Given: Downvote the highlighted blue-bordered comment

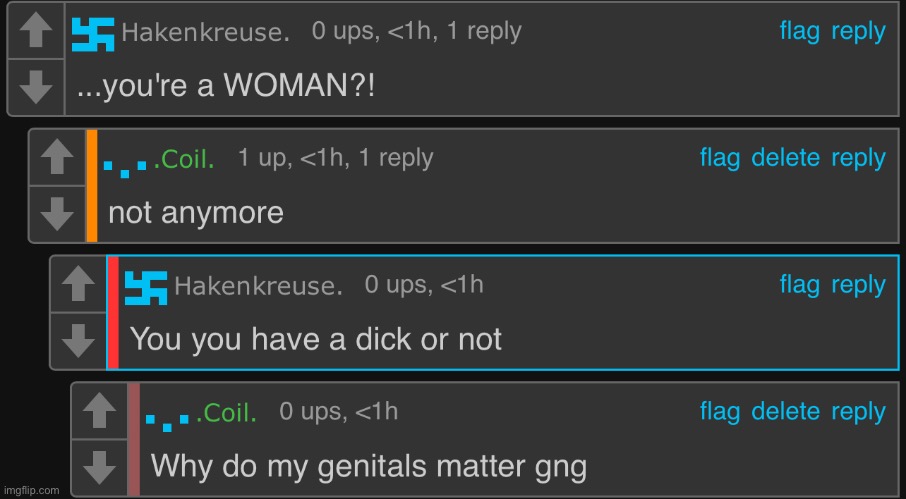Looking at the screenshot, I should coord(78,341).
